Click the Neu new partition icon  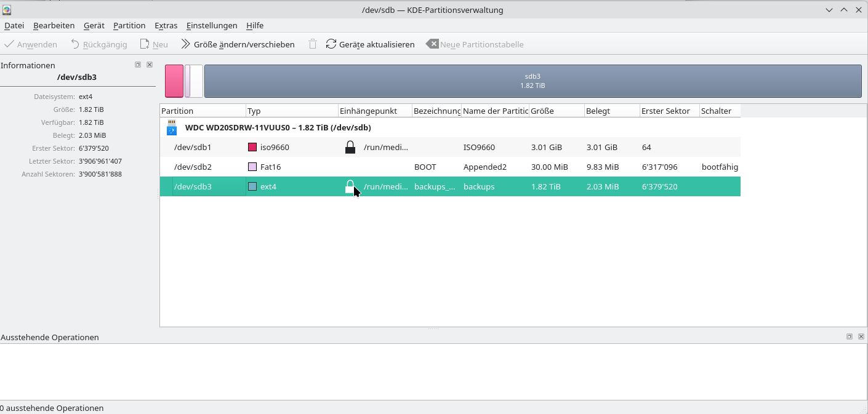145,44
